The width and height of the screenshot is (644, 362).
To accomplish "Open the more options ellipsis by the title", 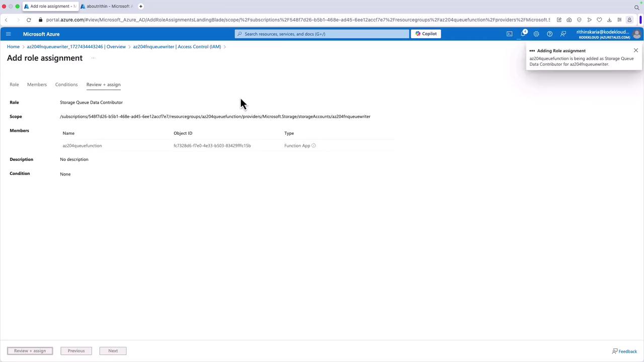I will (93, 58).
